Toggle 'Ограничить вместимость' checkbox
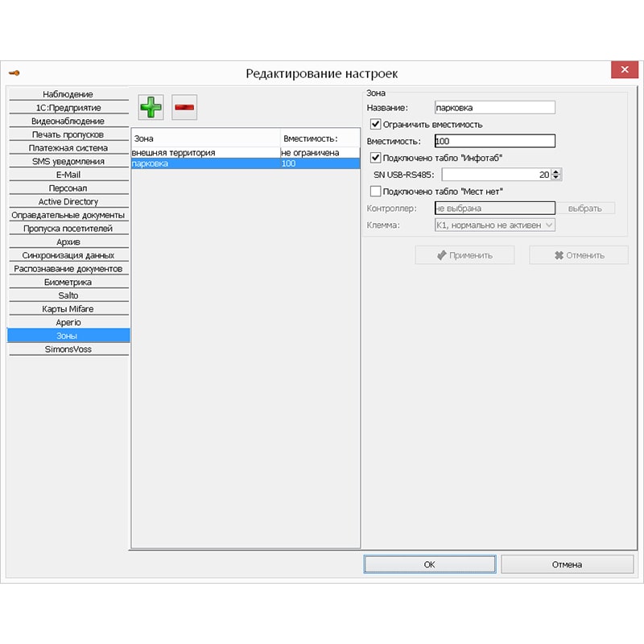 (375, 125)
